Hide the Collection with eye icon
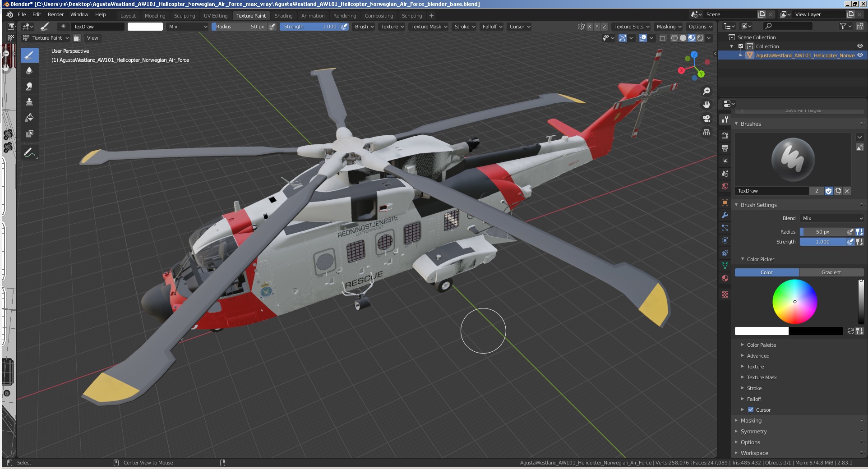Image resolution: width=868 pixels, height=469 pixels. 860,46
